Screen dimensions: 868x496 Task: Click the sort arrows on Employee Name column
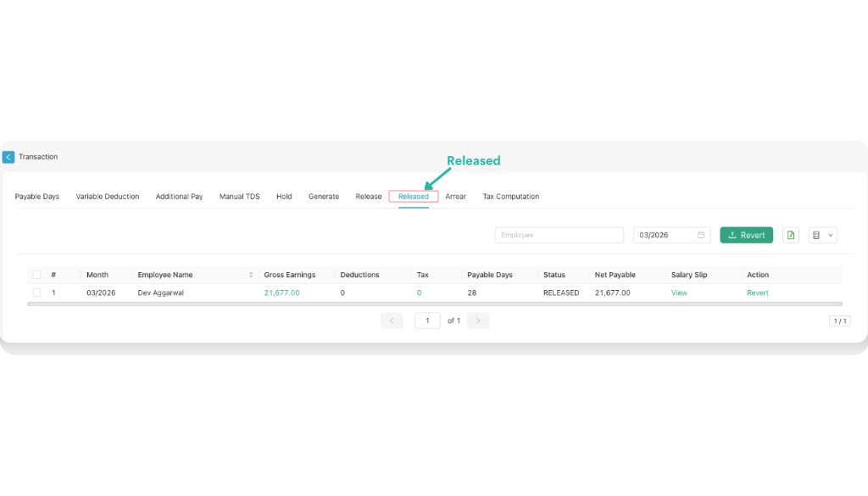[x=250, y=275]
